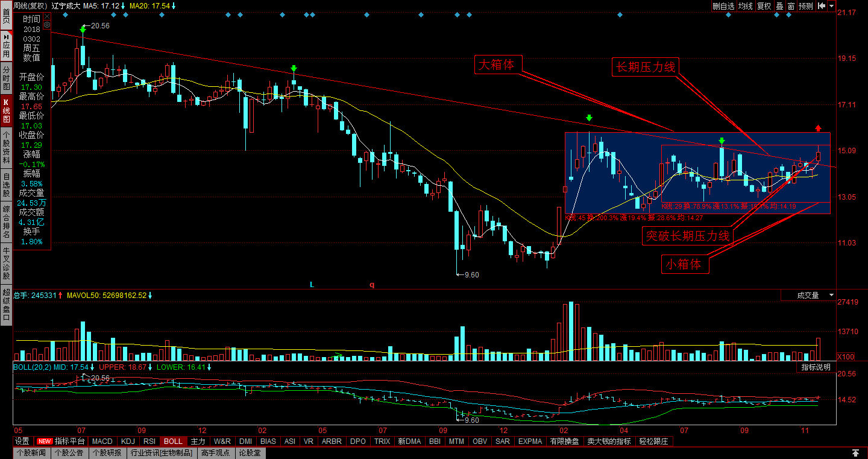Click the stock name 辽宁成大
The image size is (868, 459).
point(66,5)
